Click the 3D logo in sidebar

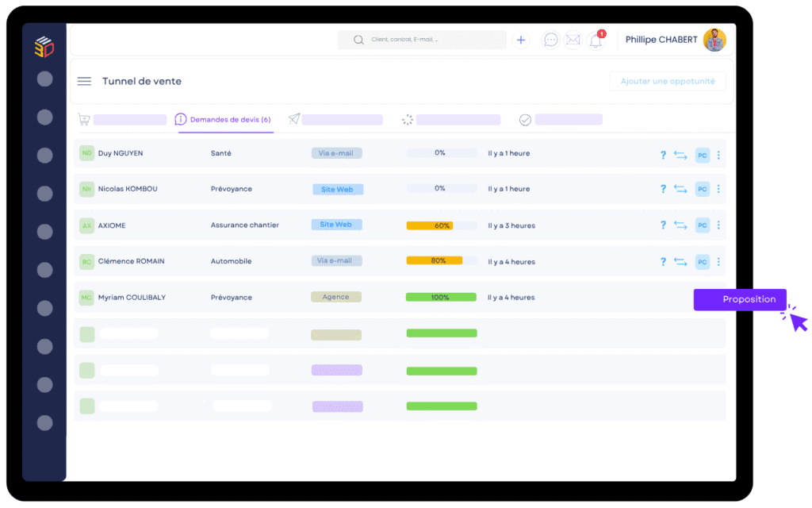pos(44,47)
